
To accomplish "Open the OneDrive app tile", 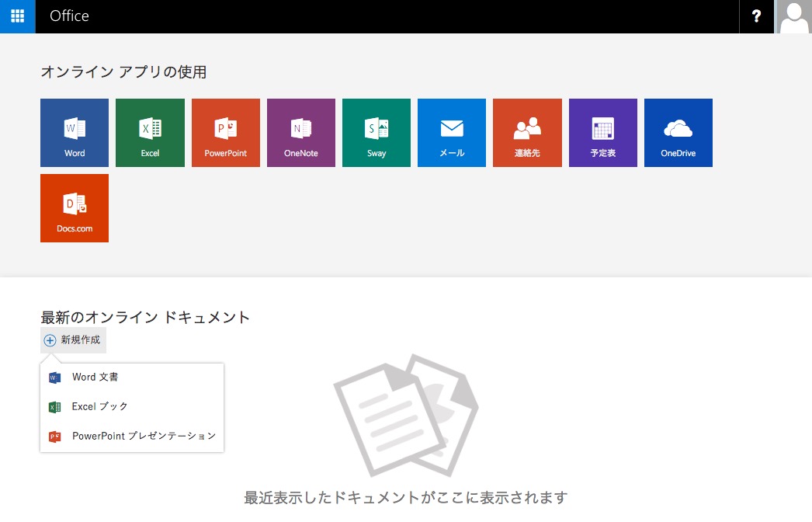I will point(678,133).
